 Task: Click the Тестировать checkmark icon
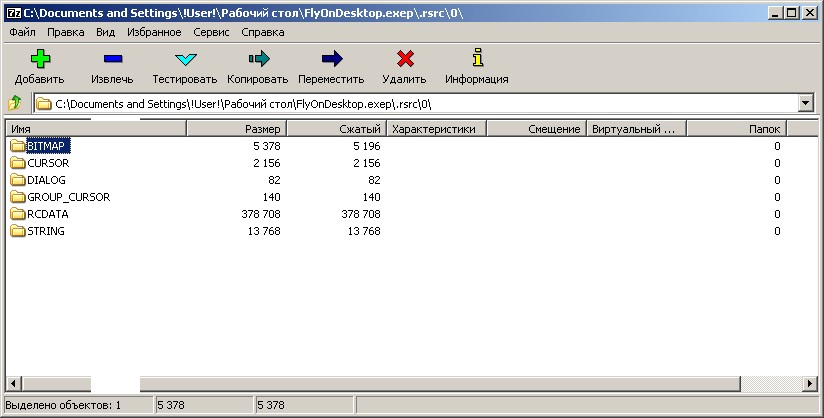coord(186,59)
